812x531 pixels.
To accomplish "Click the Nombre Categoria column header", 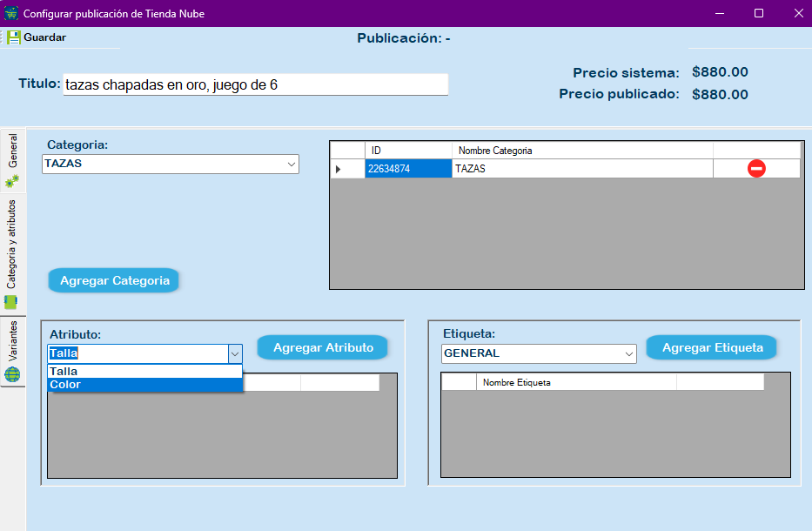I will point(581,151).
